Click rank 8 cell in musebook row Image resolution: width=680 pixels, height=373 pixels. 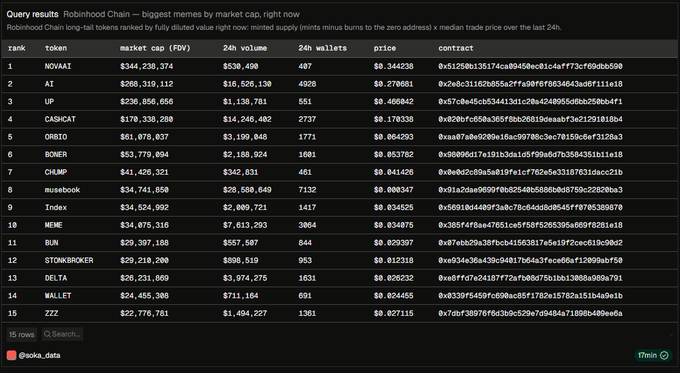(10, 190)
